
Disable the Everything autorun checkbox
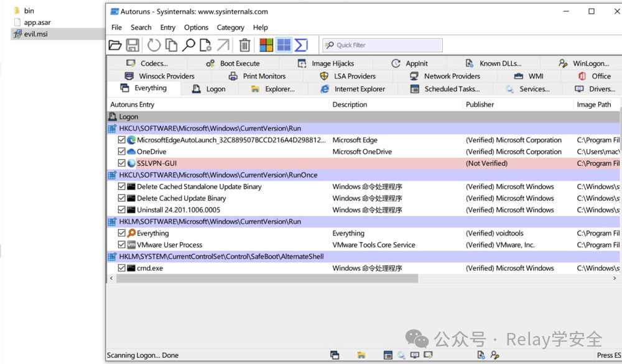pos(122,233)
